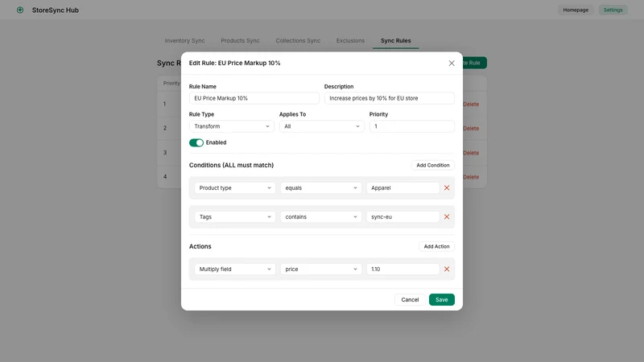Click the Rule Name input field
The height and width of the screenshot is (362, 644).
click(254, 98)
